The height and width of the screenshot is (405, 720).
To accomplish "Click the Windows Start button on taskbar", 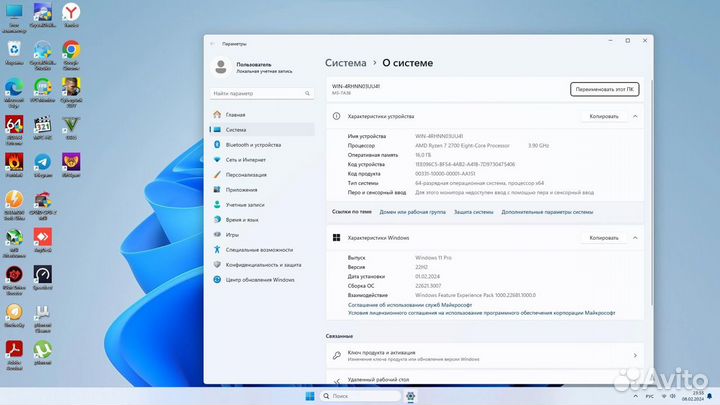I will 310,396.
